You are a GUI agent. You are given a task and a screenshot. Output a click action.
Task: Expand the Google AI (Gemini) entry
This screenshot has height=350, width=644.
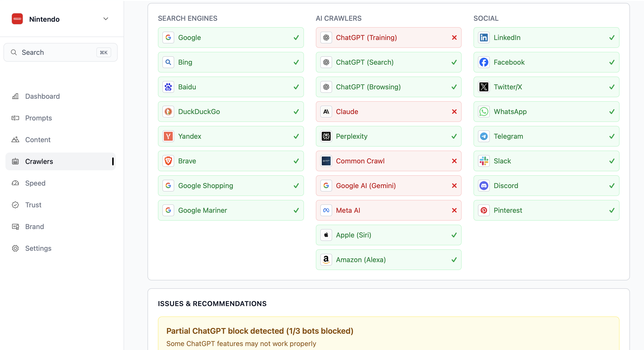(x=388, y=186)
